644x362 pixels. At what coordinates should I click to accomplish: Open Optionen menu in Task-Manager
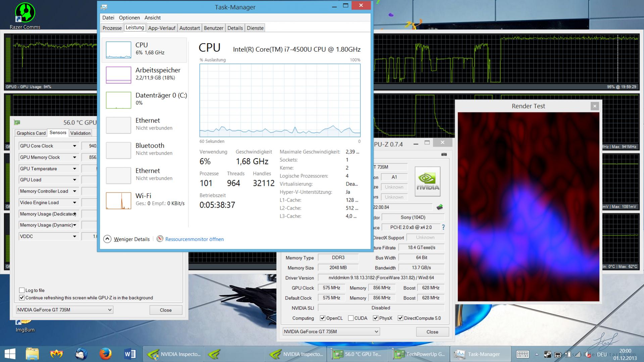point(129,17)
